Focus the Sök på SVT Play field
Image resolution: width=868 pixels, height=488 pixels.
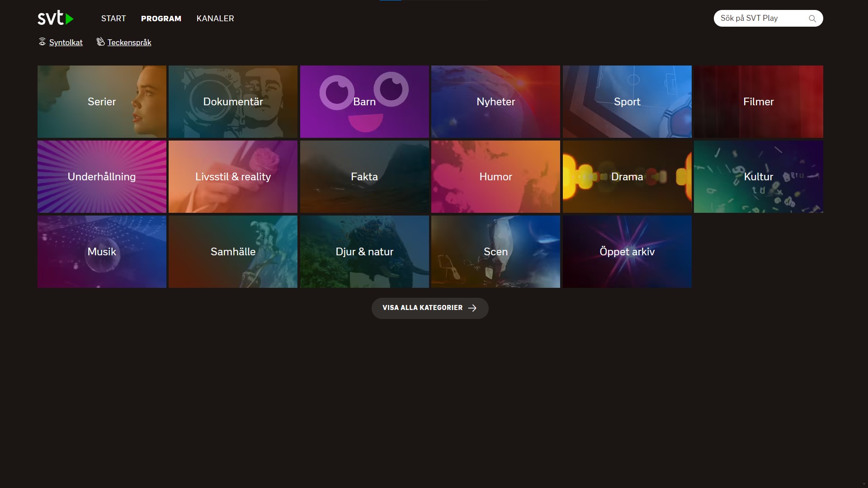click(759, 19)
